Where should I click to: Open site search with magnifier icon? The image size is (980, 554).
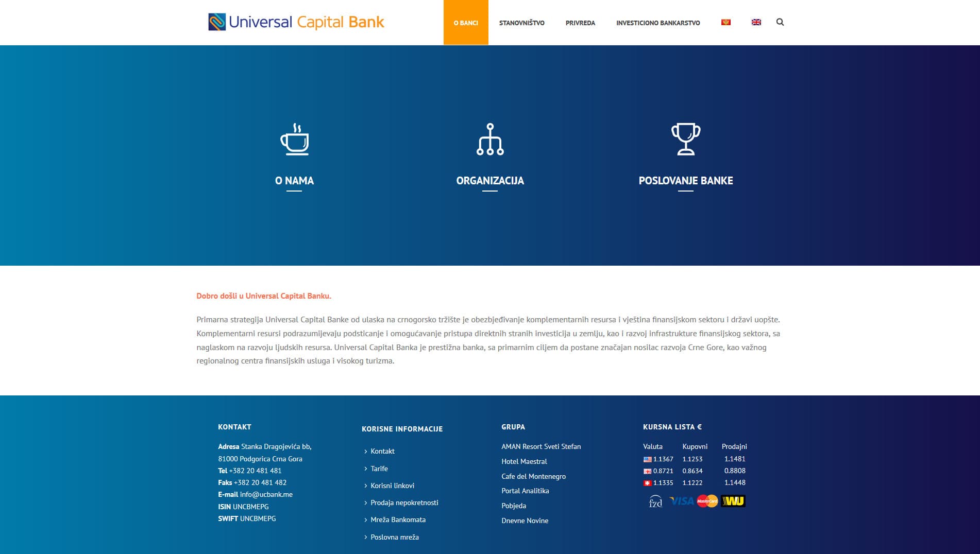coord(780,22)
